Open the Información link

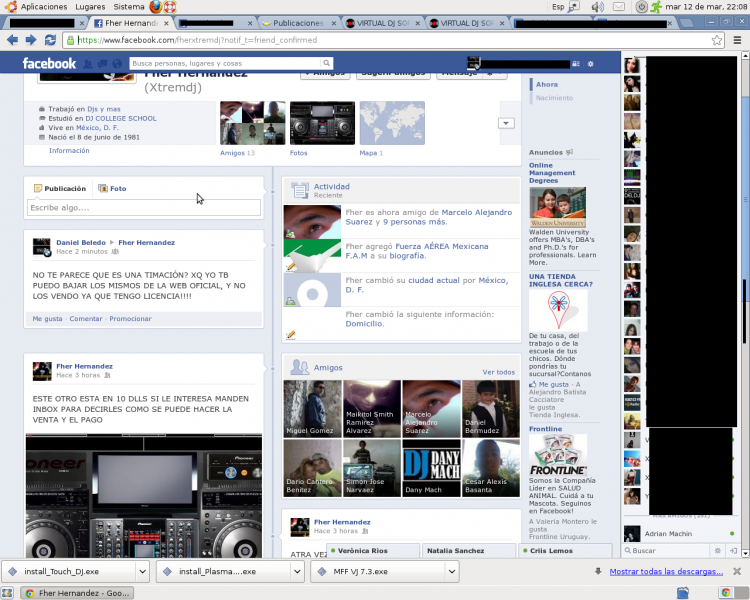69,151
